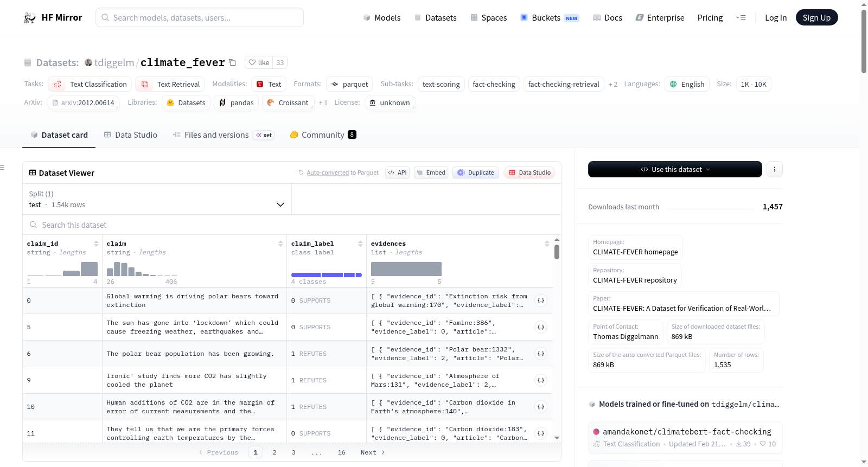Click the Text Retrieval task tag
Viewport: 868px width, 467px height.
[170, 84]
